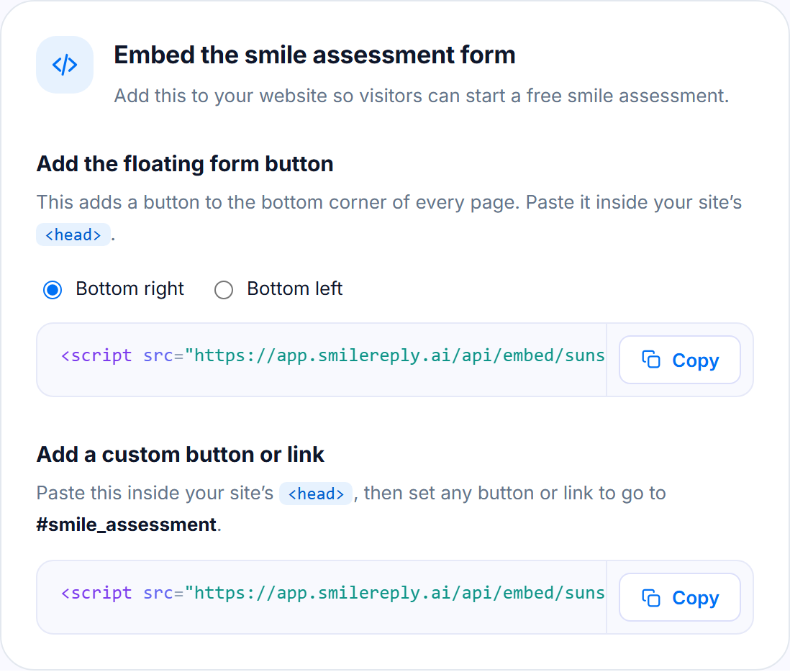Click the 'Add this to your website' subtitle
Screen dimensions: 790x672
(421, 96)
